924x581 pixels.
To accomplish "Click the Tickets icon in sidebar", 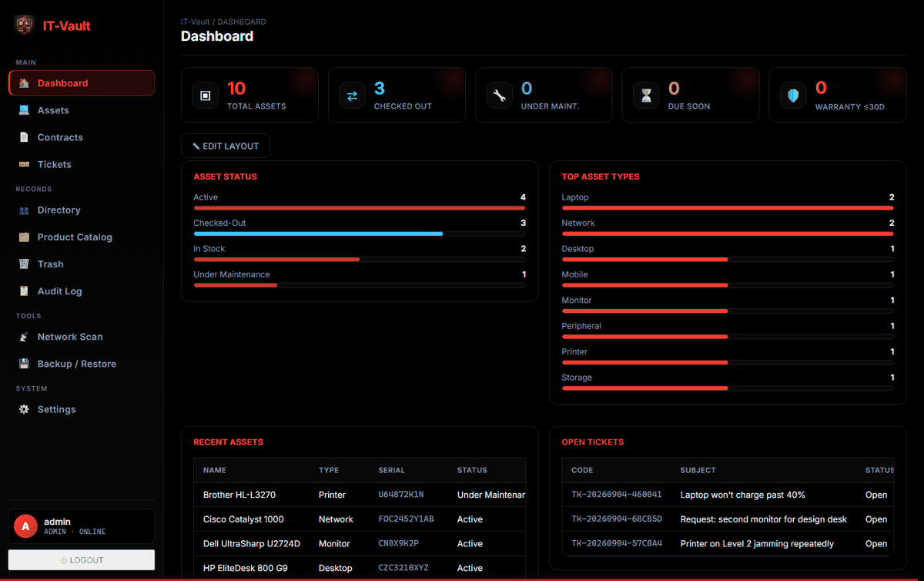I will (x=24, y=164).
